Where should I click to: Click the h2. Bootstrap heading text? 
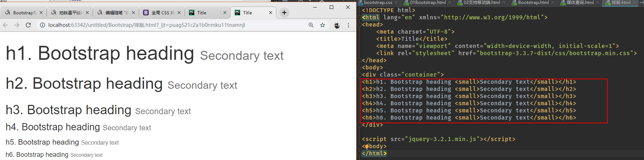tap(84, 84)
